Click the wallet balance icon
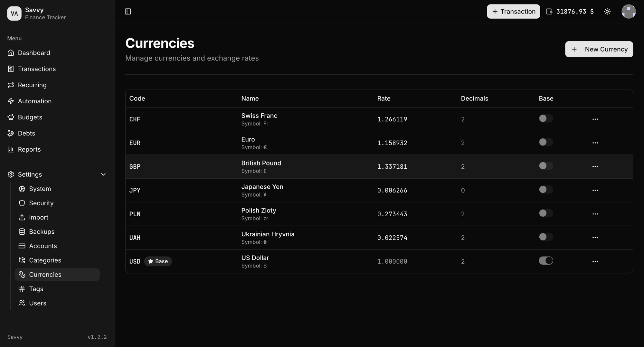Image resolution: width=644 pixels, height=347 pixels. pos(549,12)
